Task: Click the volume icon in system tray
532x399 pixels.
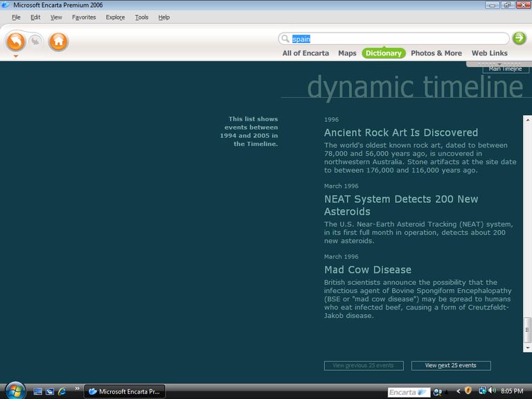Action: click(x=492, y=391)
